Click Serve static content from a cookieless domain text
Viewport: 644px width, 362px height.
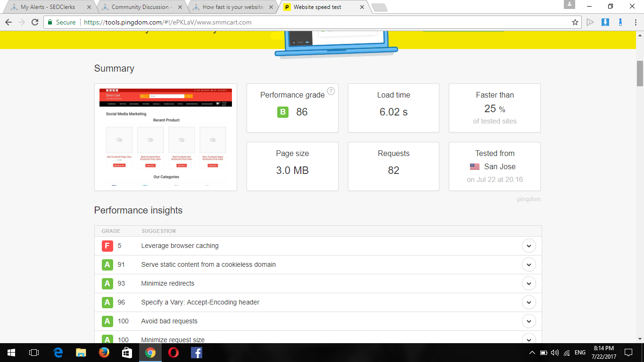coord(208,264)
